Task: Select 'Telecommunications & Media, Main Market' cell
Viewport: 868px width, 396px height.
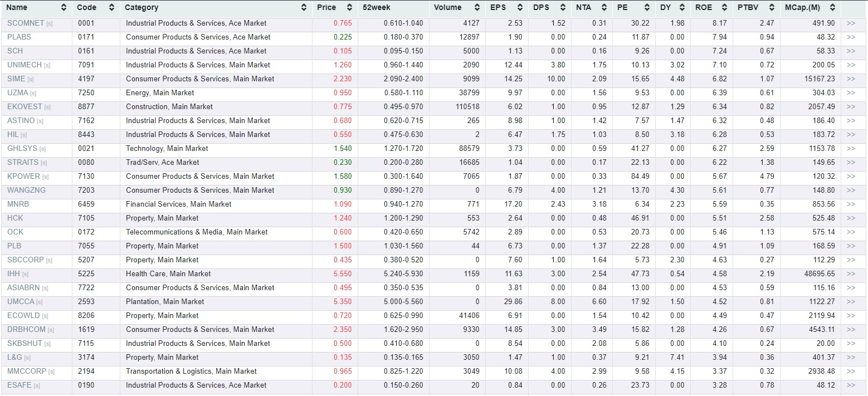Action: click(x=197, y=232)
